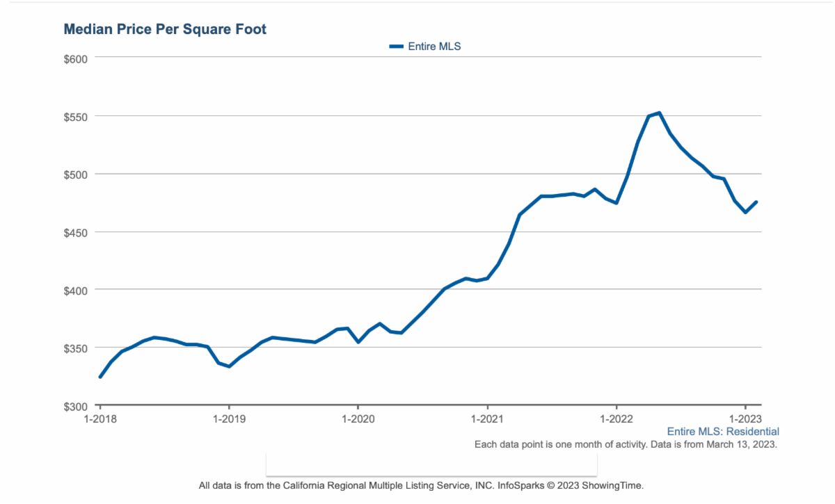835x504 pixels.
Task: Click the $450 y-axis label
Action: [x=75, y=231]
